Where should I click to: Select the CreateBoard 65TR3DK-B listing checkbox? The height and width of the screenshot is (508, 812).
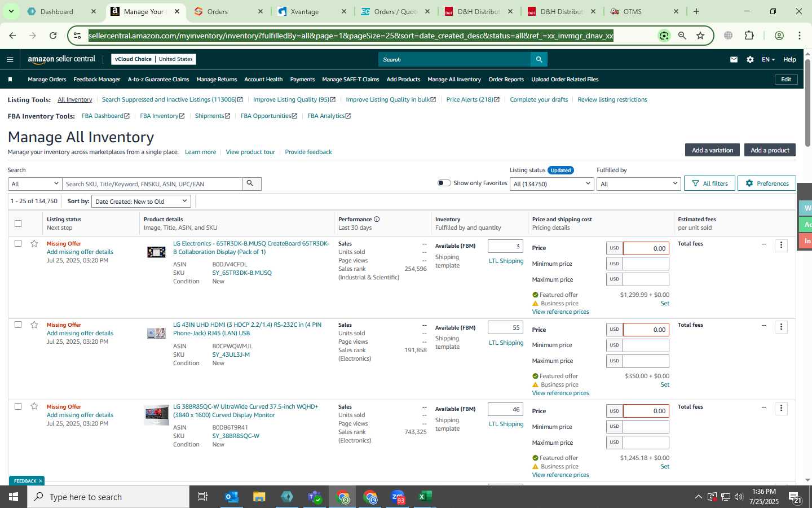(18, 243)
